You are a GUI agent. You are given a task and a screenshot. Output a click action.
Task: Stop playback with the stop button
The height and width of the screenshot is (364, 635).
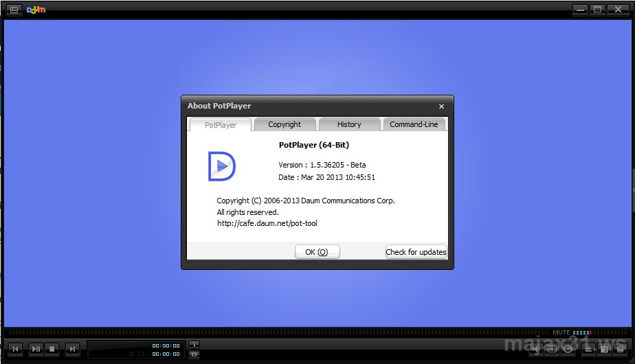[52, 349]
